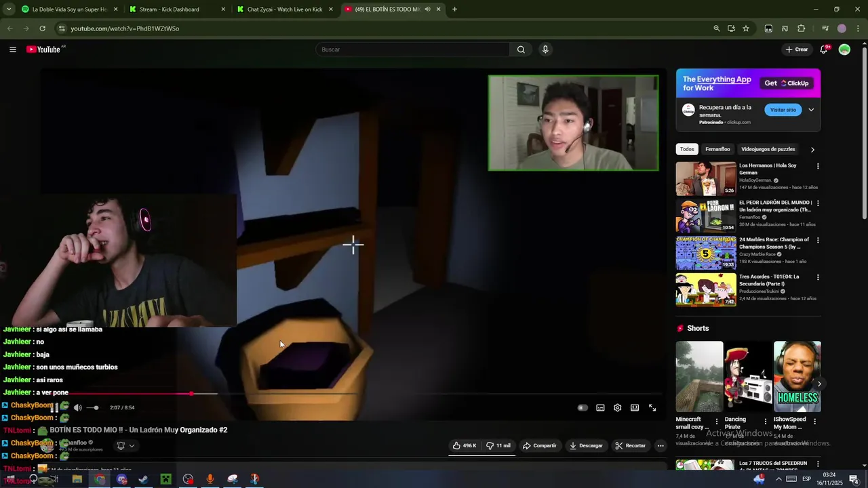Select the Todos filter chip
This screenshot has width=868, height=488.
point(687,149)
